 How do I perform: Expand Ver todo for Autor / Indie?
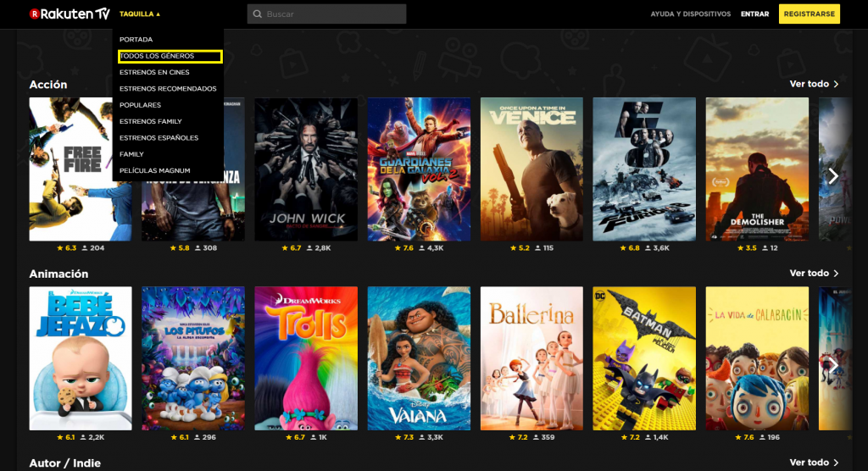814,463
